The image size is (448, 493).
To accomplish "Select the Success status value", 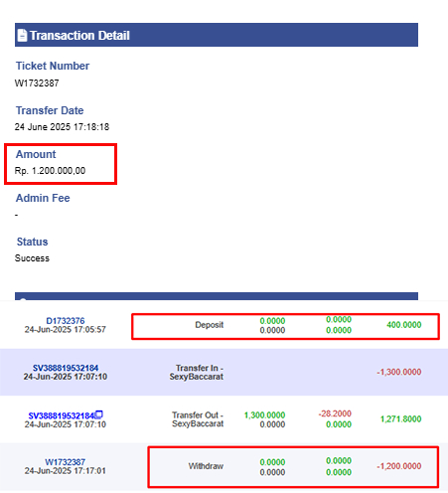I will point(32,258).
